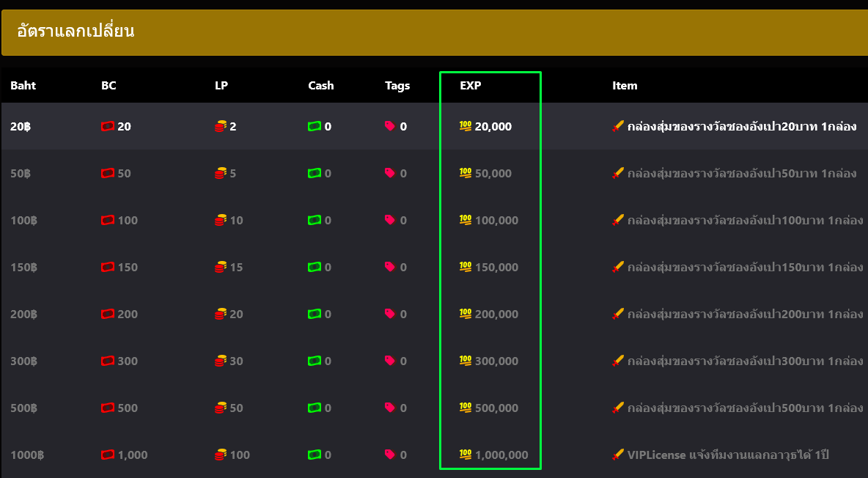Viewport: 868px width, 478px height.
Task: Click the pink Tags icon in the 150฿ row
Action: click(x=390, y=267)
